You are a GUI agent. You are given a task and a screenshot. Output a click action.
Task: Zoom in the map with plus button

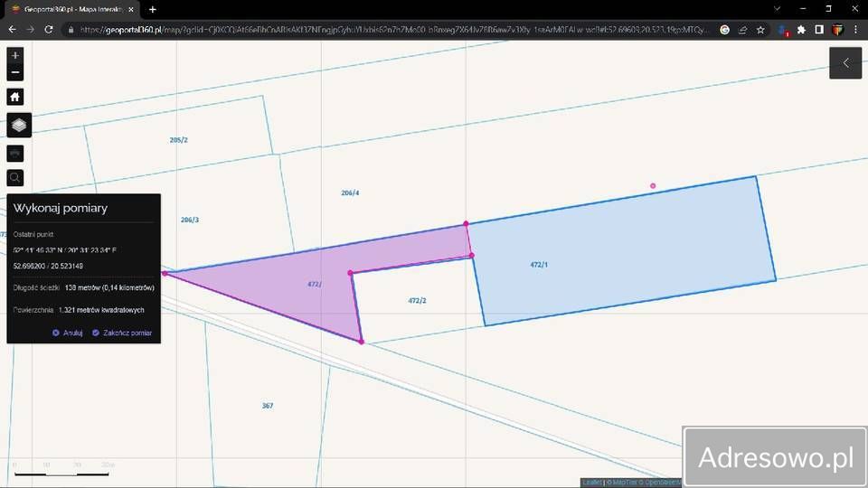(15, 55)
